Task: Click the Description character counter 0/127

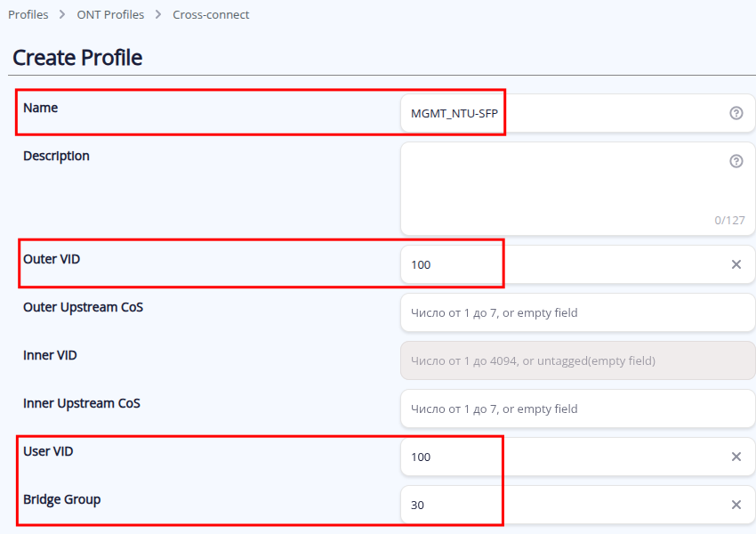Action: pyautogui.click(x=729, y=220)
